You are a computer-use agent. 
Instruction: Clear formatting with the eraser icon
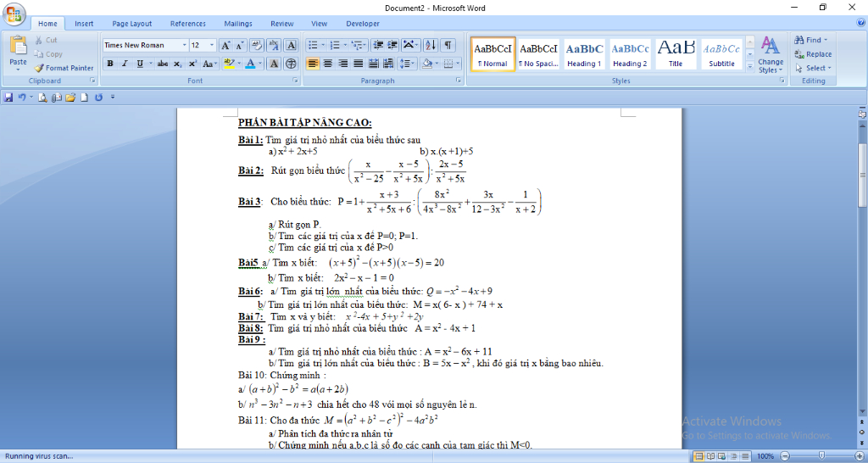(x=256, y=46)
